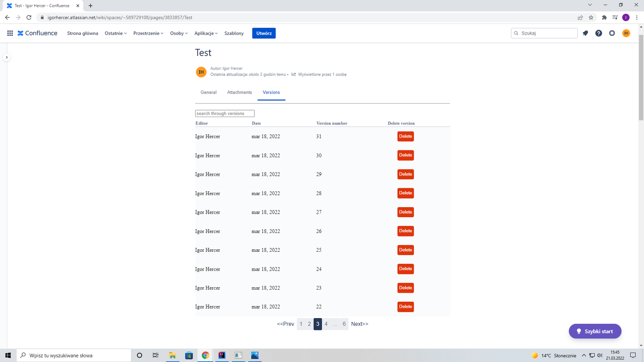Delete version 23
644x362 pixels.
tap(405, 288)
